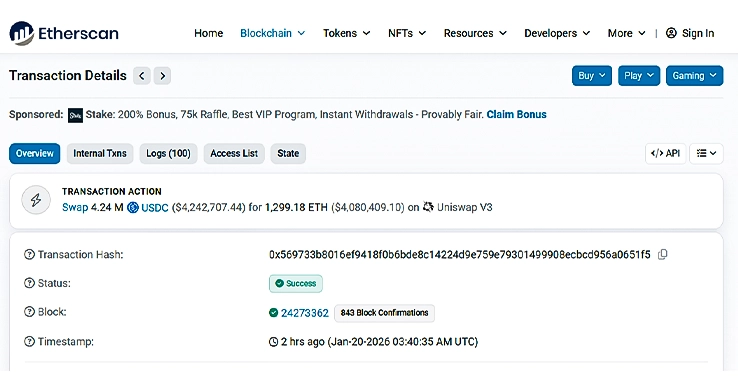Go to Home page

click(209, 33)
